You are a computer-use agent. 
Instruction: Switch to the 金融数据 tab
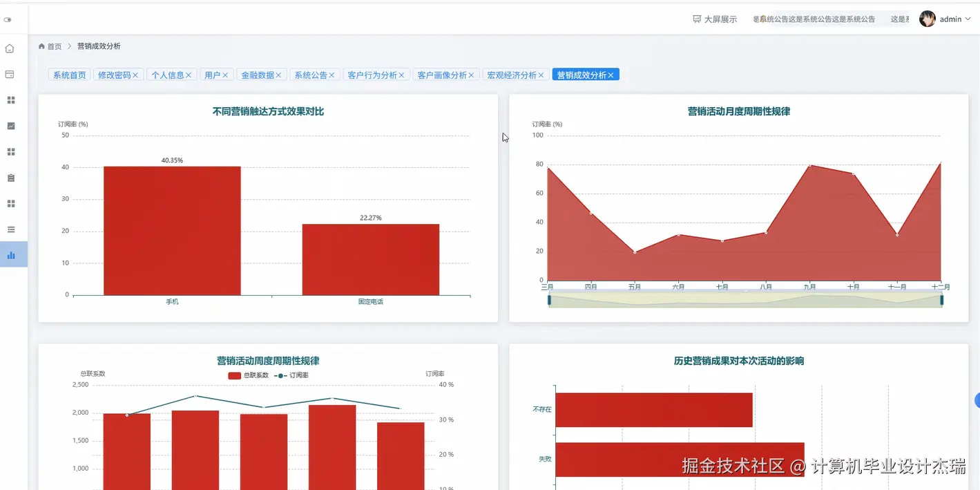pos(257,75)
